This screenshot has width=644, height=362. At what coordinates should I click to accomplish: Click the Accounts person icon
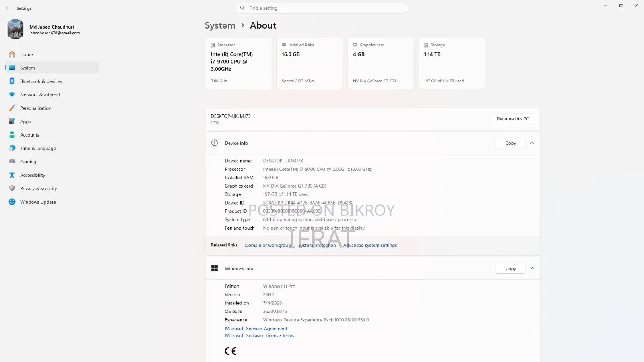click(x=12, y=135)
